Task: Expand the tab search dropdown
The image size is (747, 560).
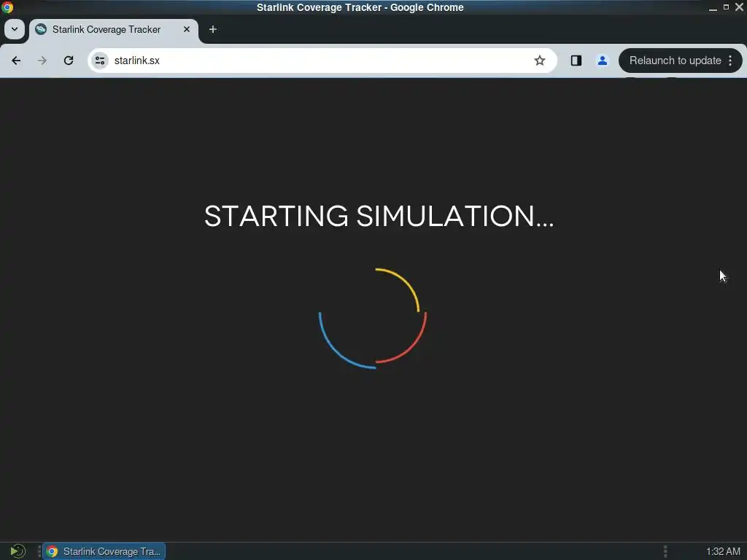Action: tap(15, 29)
